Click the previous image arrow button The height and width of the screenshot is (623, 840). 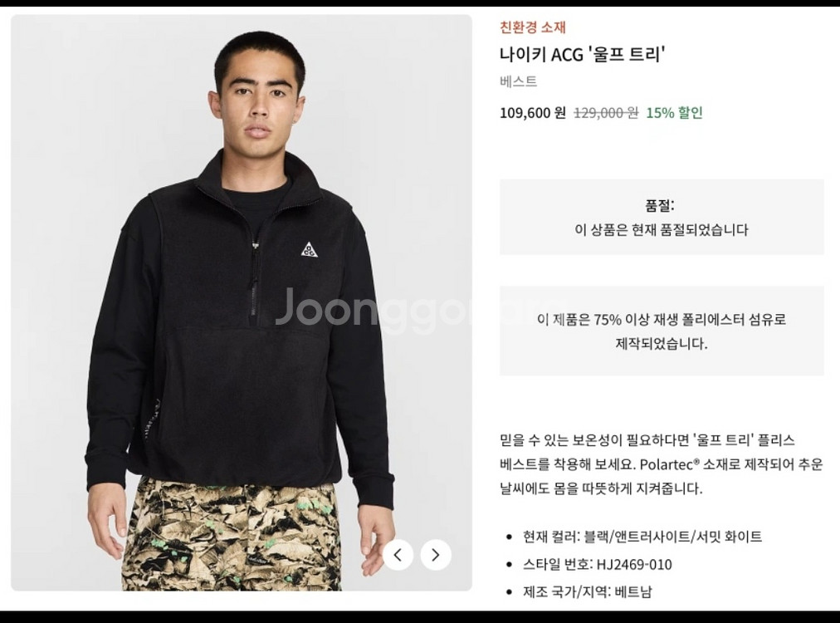click(398, 555)
